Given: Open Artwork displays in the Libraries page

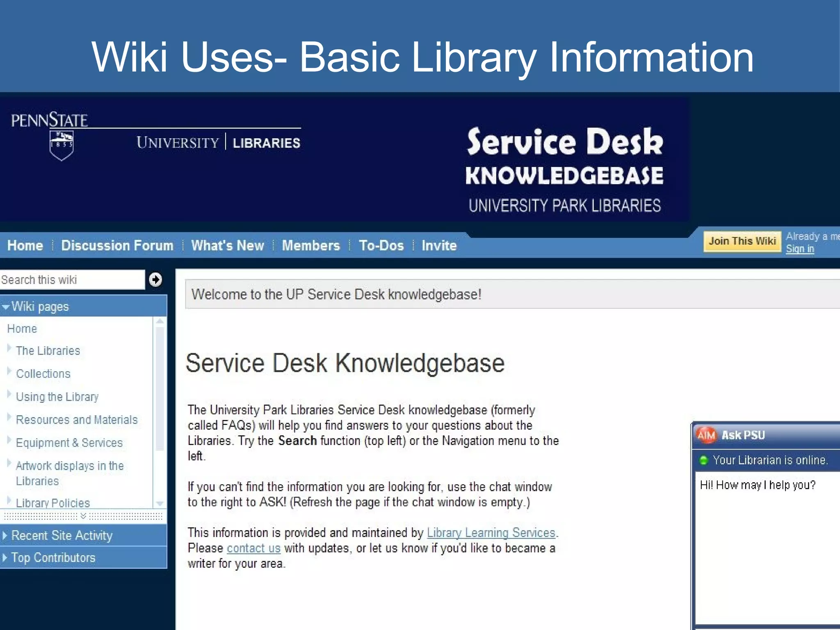Looking at the screenshot, I should (x=70, y=473).
